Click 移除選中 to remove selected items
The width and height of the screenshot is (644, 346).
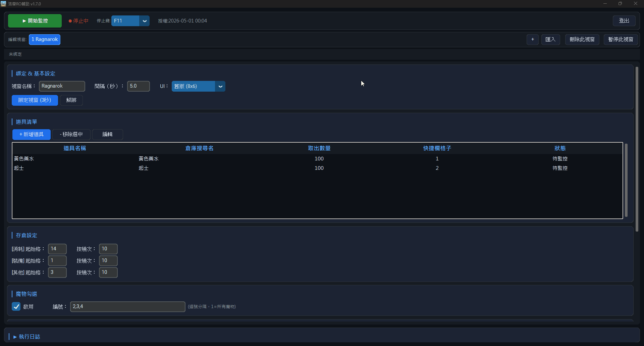tap(71, 134)
